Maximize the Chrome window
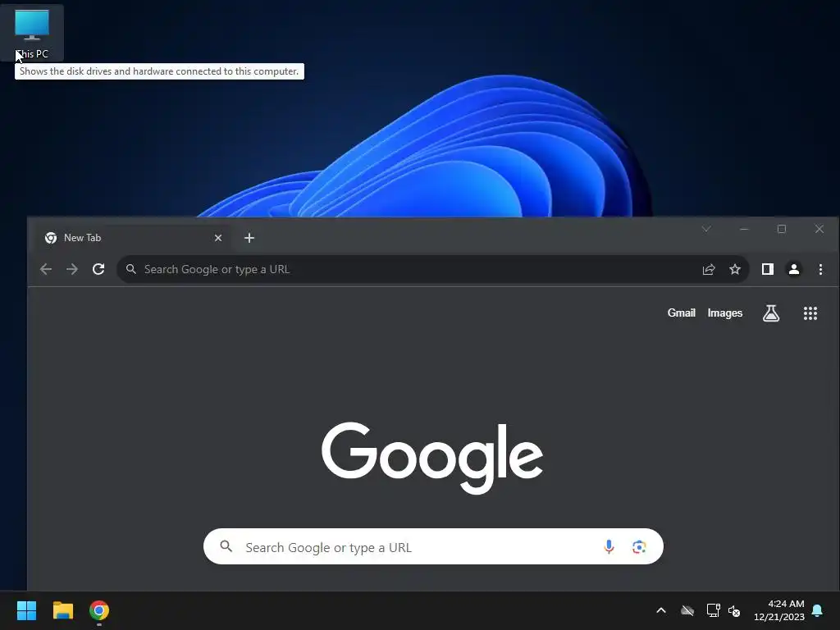840x630 pixels. tap(782, 230)
